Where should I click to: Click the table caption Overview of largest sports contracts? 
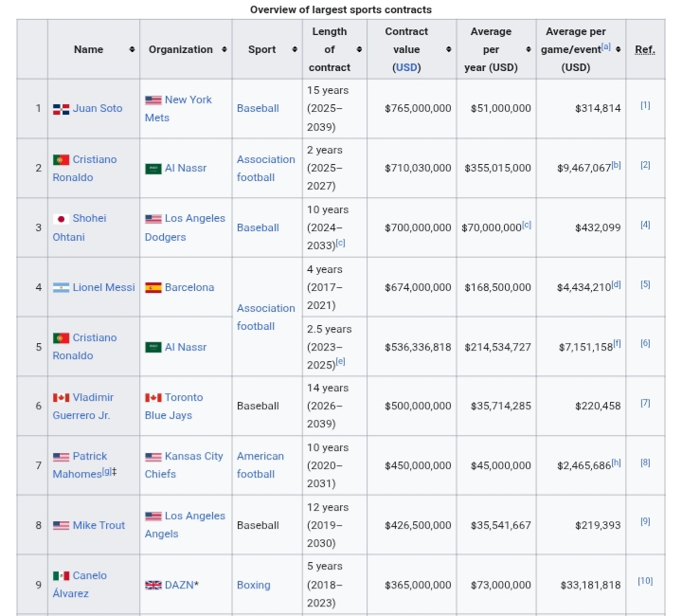pos(341,9)
